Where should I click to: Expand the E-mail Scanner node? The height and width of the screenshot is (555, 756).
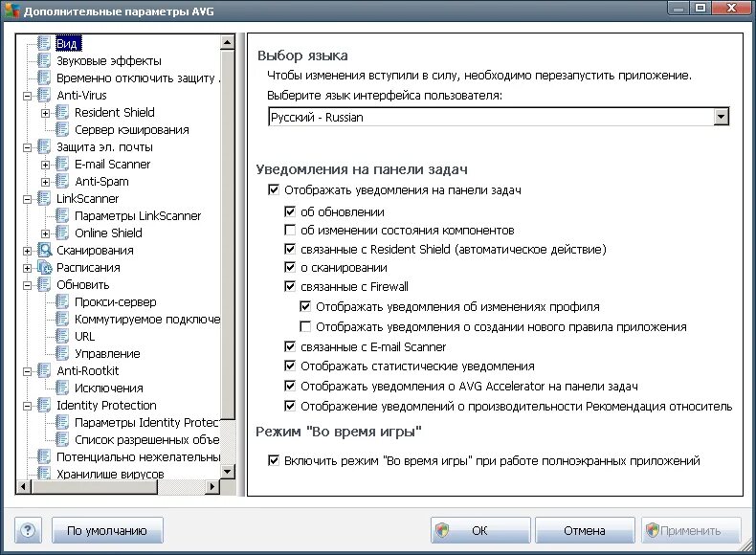coord(45,165)
